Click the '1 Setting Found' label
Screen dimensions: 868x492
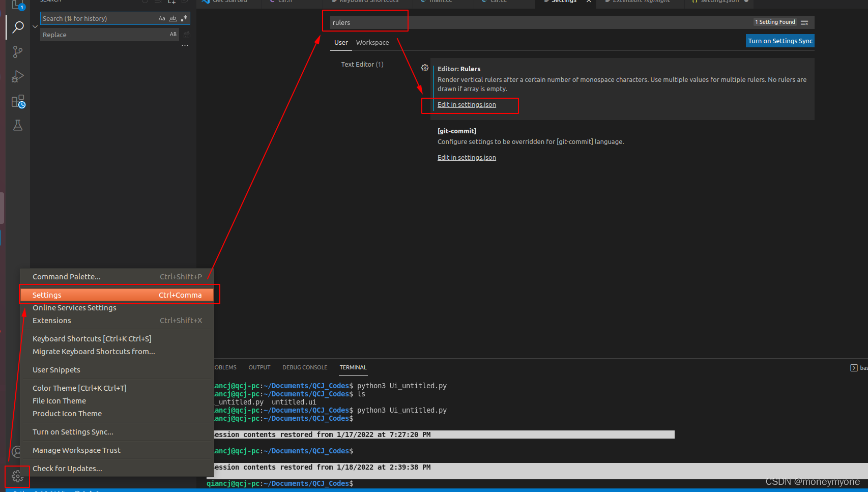[x=775, y=22]
